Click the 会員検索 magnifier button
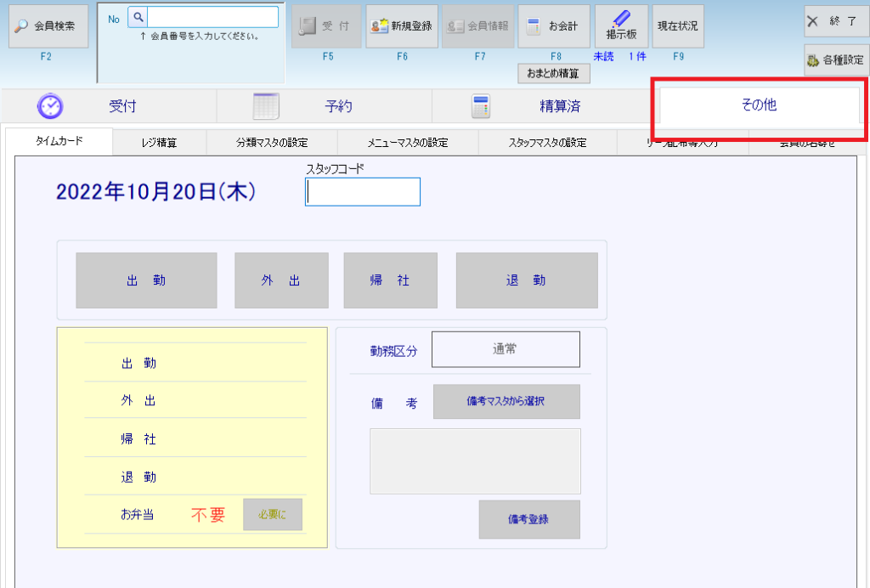The image size is (870, 588). click(48, 26)
